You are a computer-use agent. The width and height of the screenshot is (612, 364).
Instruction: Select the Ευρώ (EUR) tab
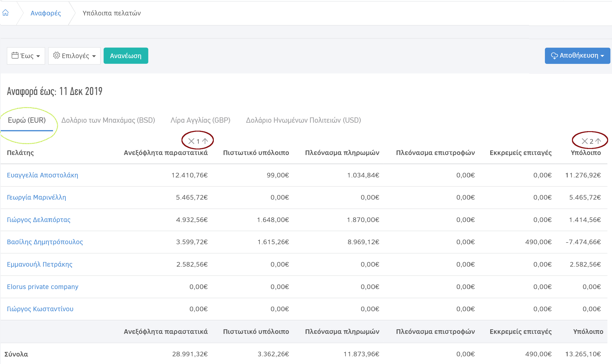tap(27, 120)
